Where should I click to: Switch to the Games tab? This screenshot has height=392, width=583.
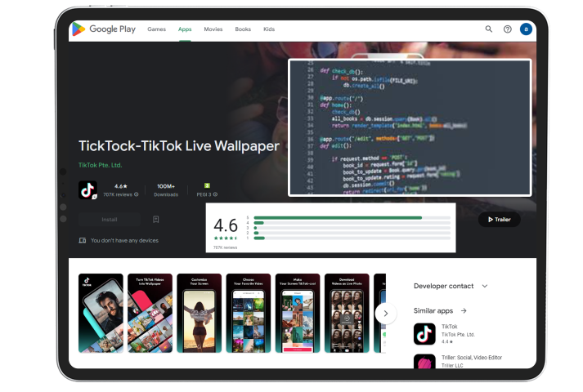click(156, 29)
